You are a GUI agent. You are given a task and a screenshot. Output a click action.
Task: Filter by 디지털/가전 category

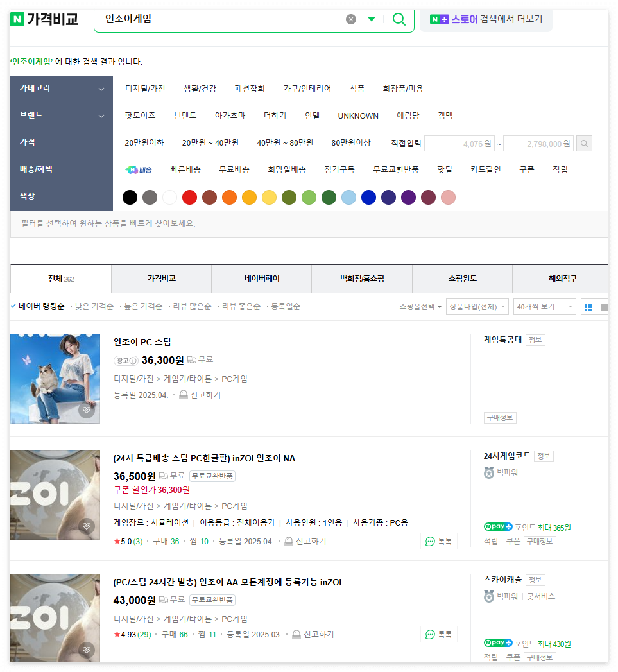point(145,89)
